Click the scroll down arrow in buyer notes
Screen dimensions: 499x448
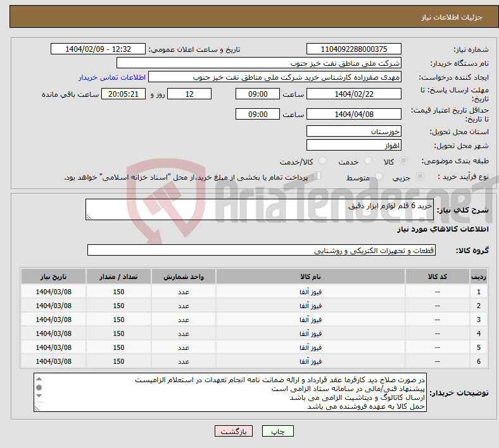(x=39, y=396)
